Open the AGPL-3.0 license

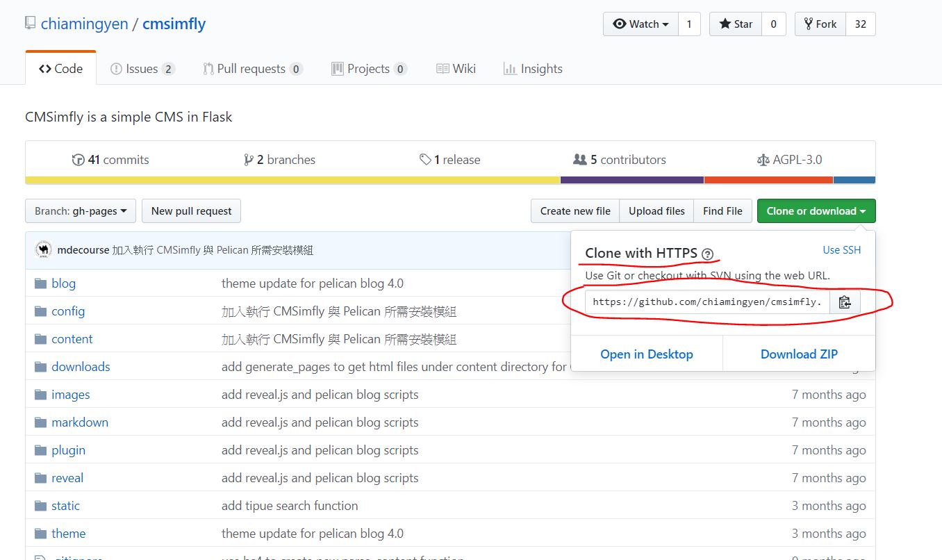(789, 160)
